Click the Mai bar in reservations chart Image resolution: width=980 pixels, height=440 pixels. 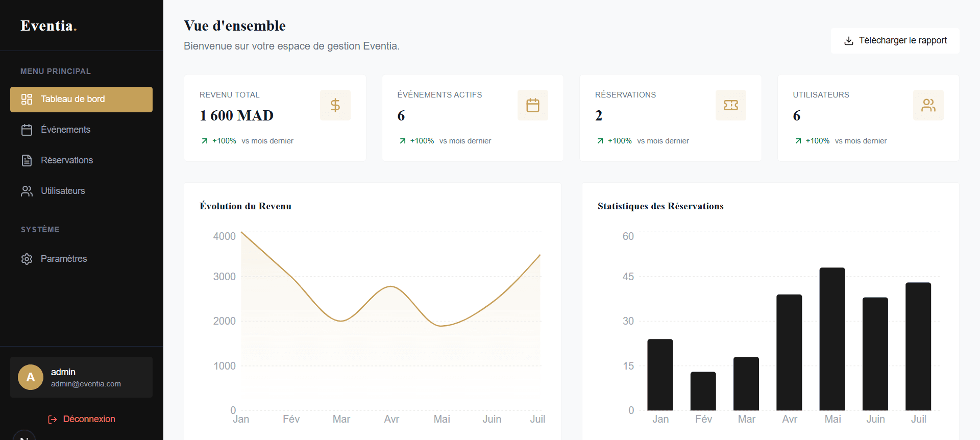[x=832, y=339]
